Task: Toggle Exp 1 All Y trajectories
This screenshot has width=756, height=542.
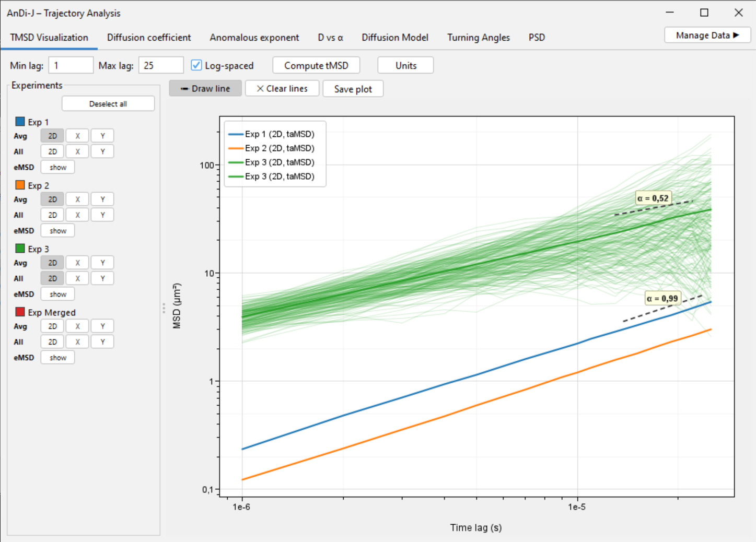Action: point(102,151)
